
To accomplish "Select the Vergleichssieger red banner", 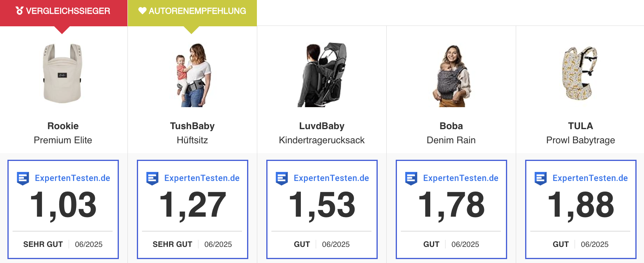I will pyautogui.click(x=64, y=13).
